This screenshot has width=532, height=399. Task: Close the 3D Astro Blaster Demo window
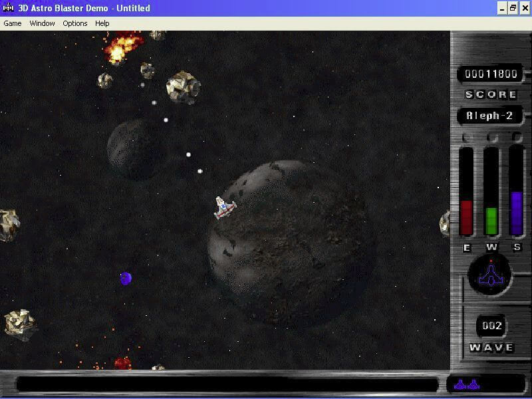(x=525, y=8)
